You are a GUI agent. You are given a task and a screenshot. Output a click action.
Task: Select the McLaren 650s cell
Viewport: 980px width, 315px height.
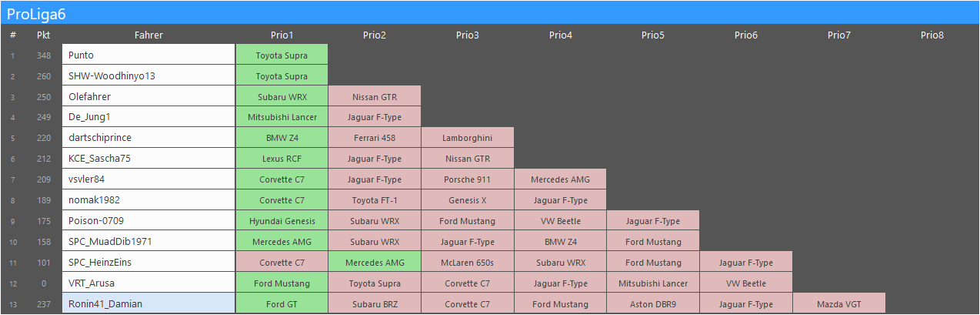click(x=468, y=263)
